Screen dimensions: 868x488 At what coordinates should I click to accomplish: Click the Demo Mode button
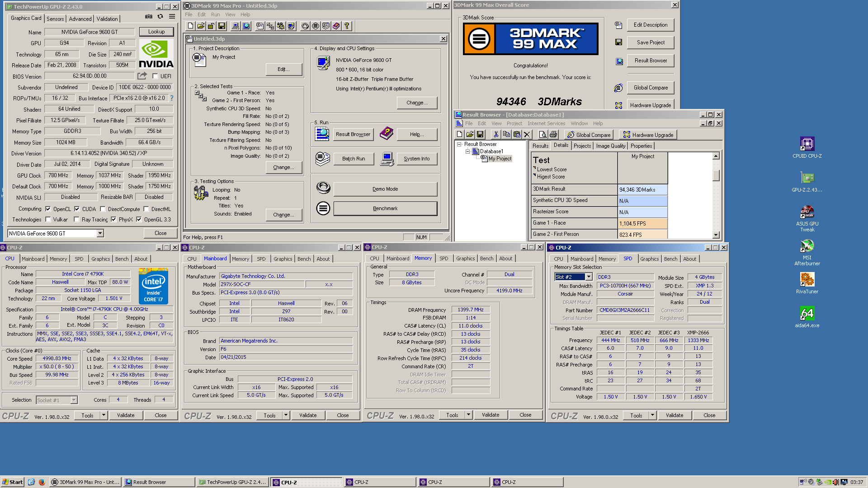(385, 189)
